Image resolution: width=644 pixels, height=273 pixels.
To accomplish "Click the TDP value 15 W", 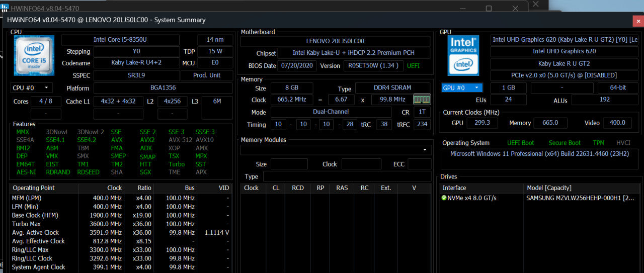I will pos(215,51).
